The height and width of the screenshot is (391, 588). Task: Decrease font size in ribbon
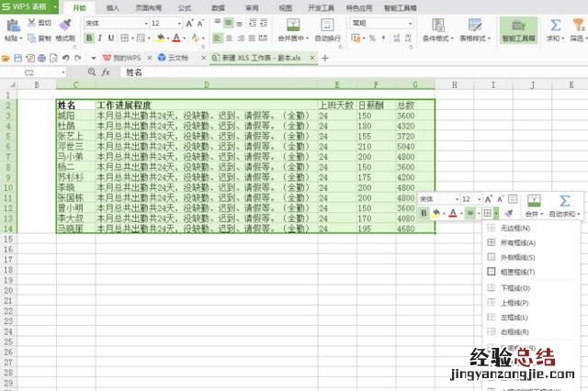tap(200, 23)
